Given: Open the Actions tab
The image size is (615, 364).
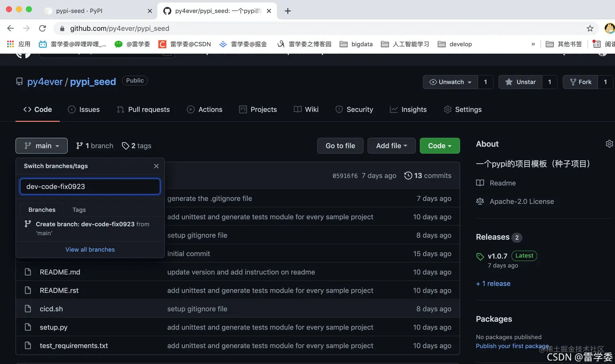Looking at the screenshot, I should (205, 109).
